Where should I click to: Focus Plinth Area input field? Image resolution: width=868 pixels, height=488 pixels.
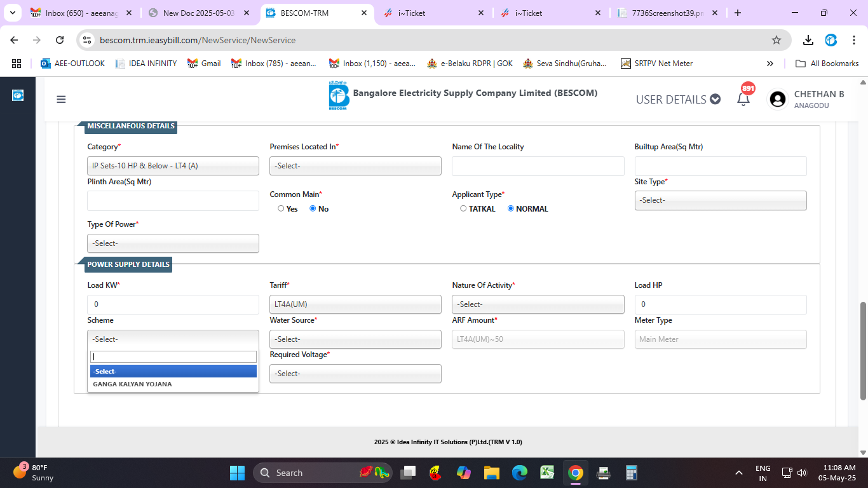pos(173,201)
